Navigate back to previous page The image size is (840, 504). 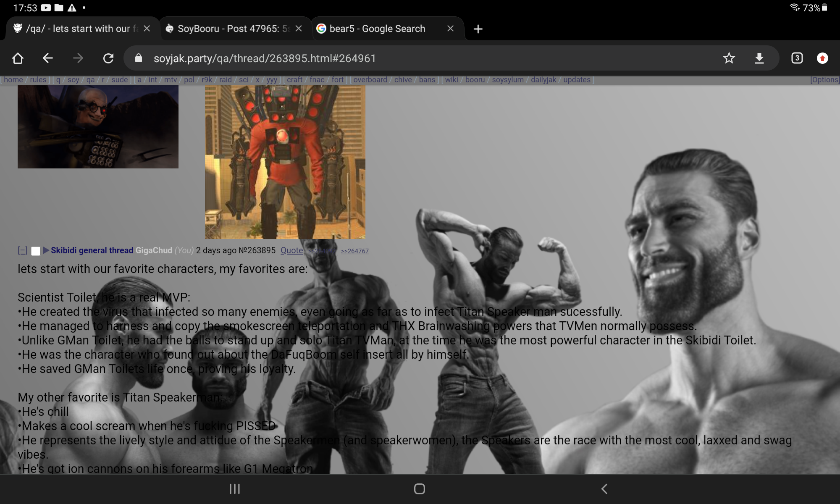(48, 58)
